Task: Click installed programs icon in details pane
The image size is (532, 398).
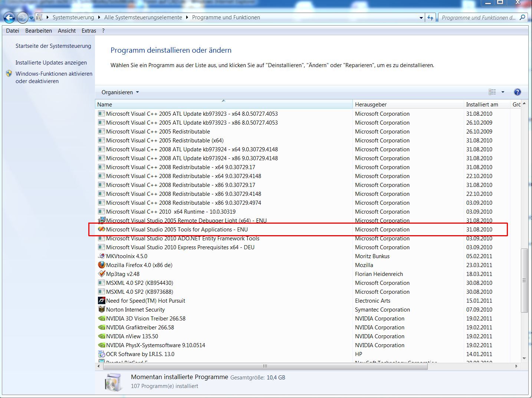Action: (113, 382)
